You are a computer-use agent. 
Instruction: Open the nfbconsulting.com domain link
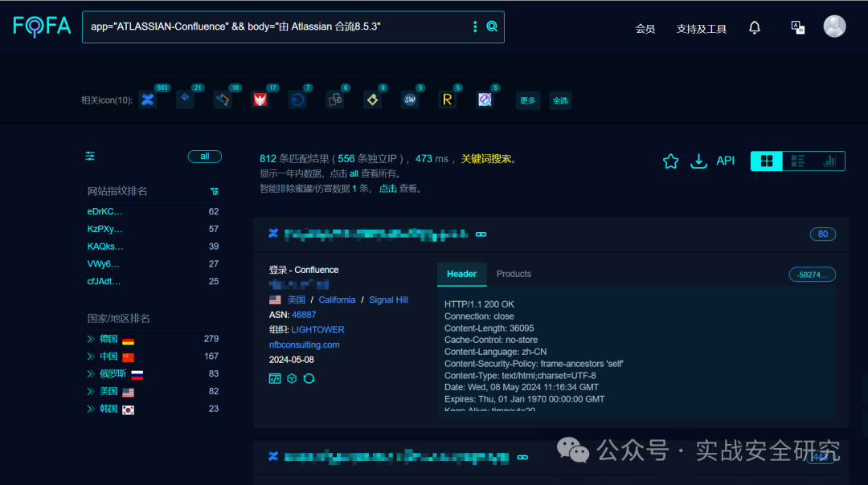pyautogui.click(x=304, y=344)
